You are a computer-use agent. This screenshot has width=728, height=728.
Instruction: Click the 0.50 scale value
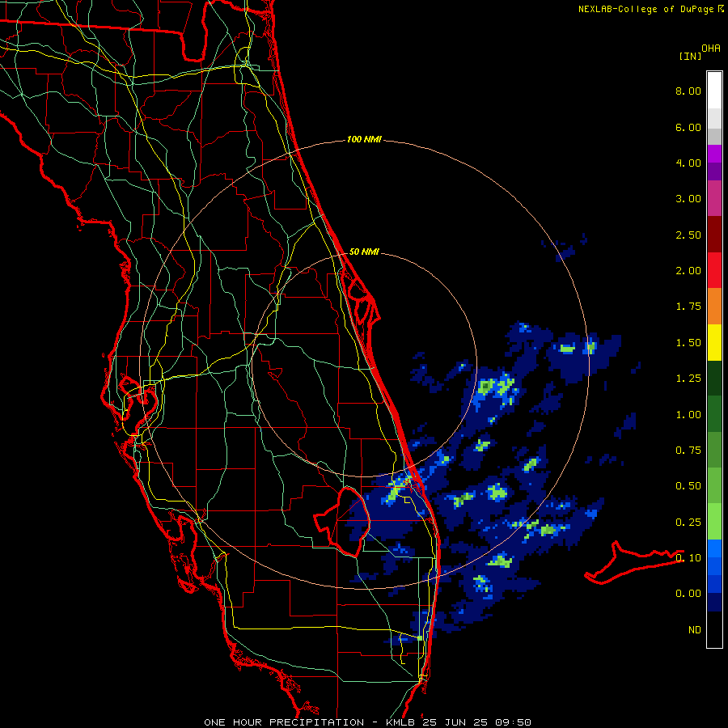tap(688, 486)
